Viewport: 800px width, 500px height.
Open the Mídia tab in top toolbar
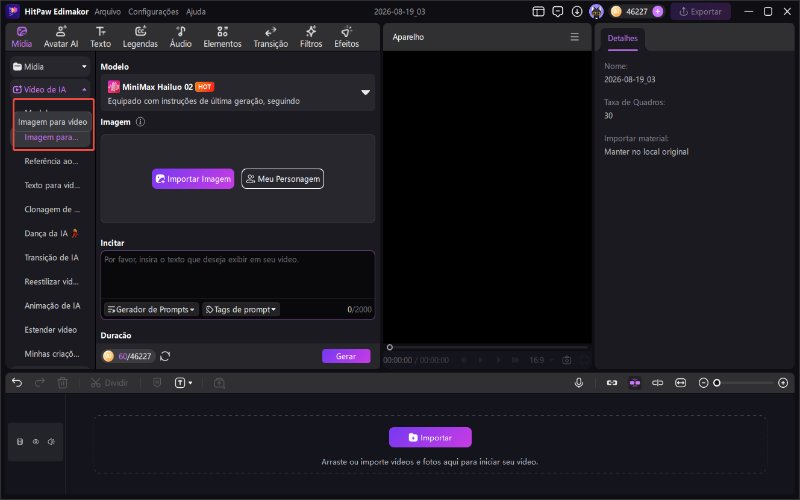pyautogui.click(x=22, y=37)
